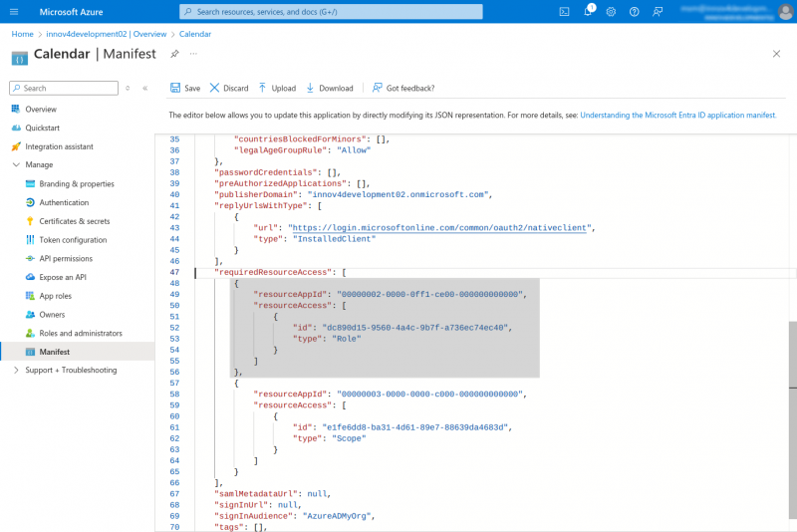Open Roles and administrators
This screenshot has width=797, height=532.
click(x=81, y=334)
